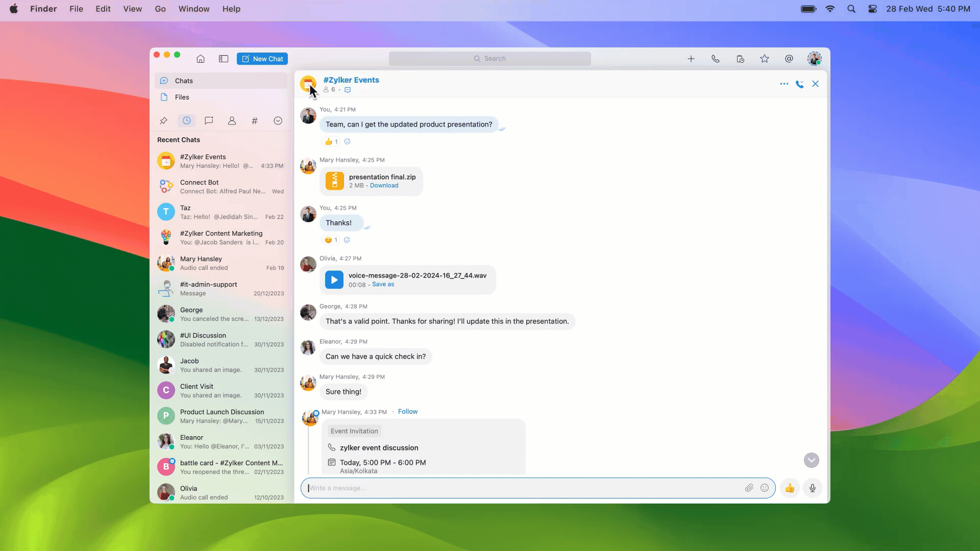Download presentation final.zip
Screen dimensions: 980x551
coord(384,186)
